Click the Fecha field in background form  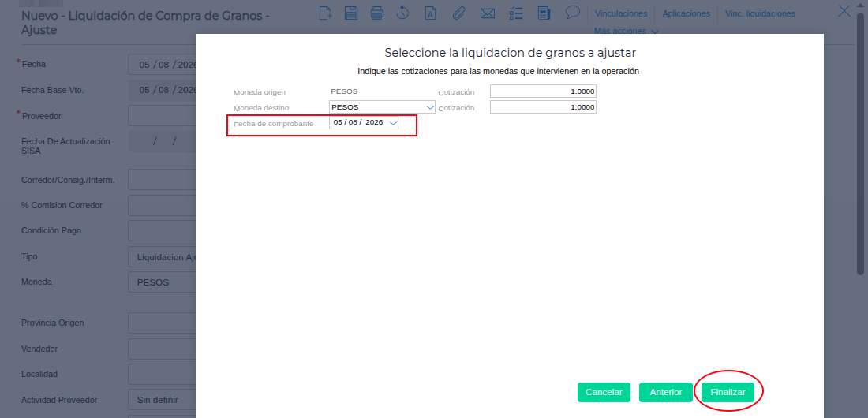(x=162, y=64)
